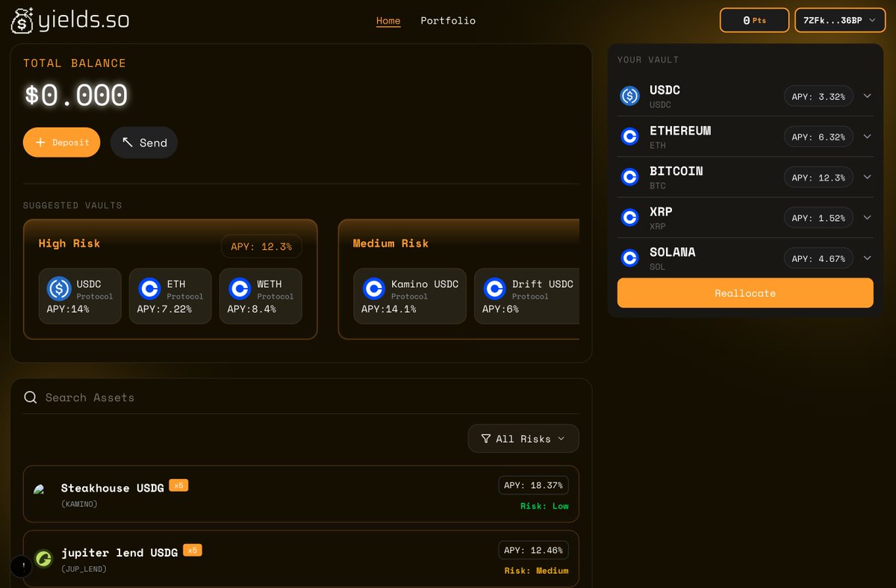Click the APY: 12.46% badge for jupiter lend
Screen dimensions: 896x588
click(534, 550)
